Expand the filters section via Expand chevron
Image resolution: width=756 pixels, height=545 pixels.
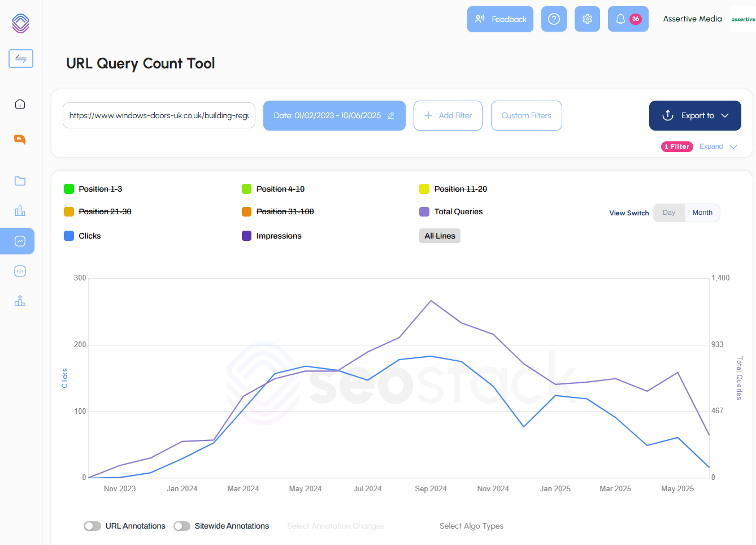click(718, 146)
